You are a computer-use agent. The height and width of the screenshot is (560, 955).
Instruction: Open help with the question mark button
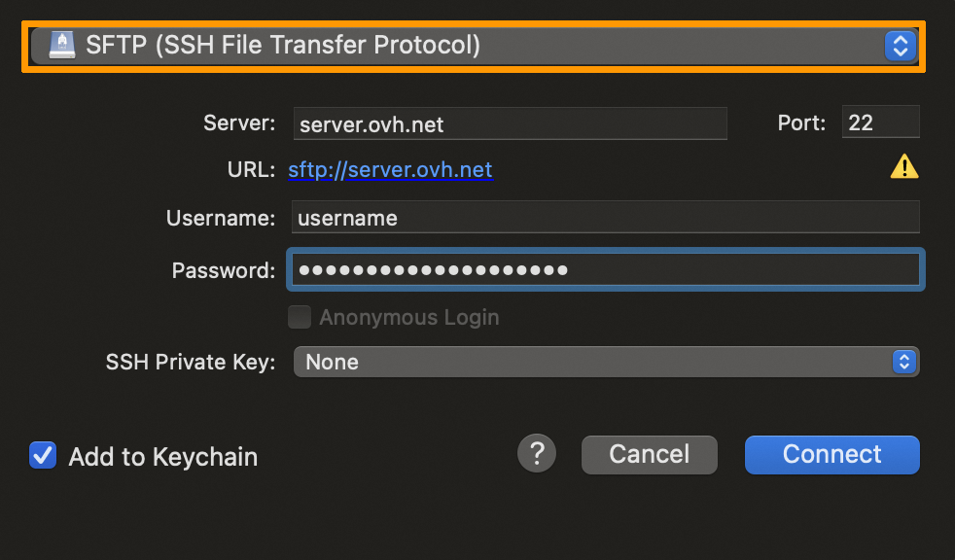coord(537,453)
